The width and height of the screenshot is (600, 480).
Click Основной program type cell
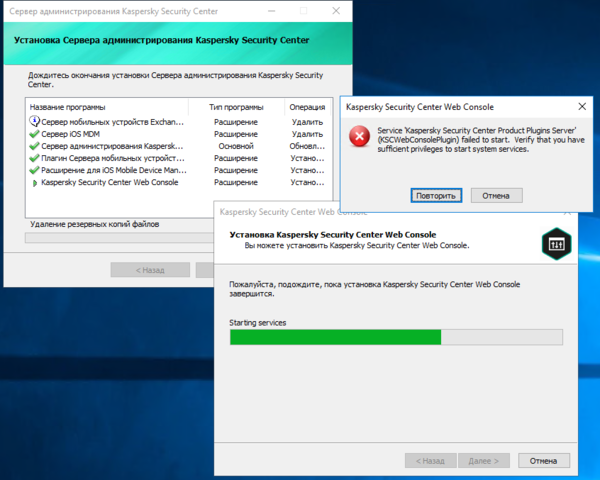pos(236,146)
